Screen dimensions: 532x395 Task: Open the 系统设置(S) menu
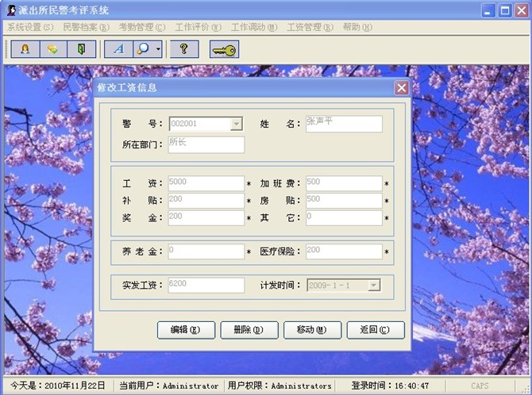30,27
